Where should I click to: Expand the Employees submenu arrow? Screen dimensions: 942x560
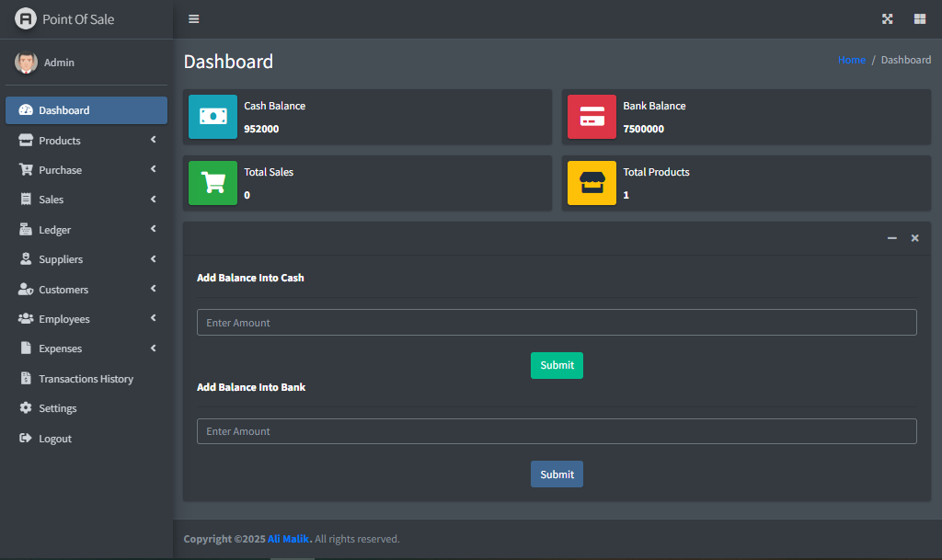click(153, 318)
